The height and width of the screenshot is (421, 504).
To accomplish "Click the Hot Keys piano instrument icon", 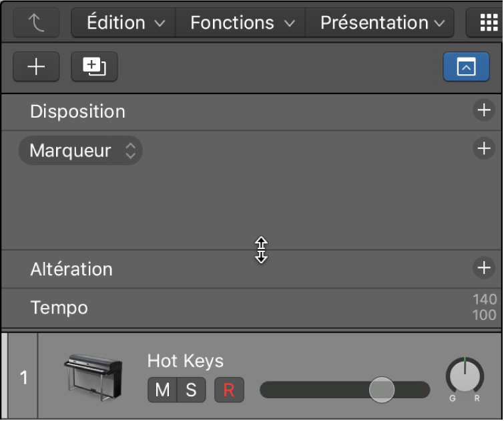I will 93,378.
